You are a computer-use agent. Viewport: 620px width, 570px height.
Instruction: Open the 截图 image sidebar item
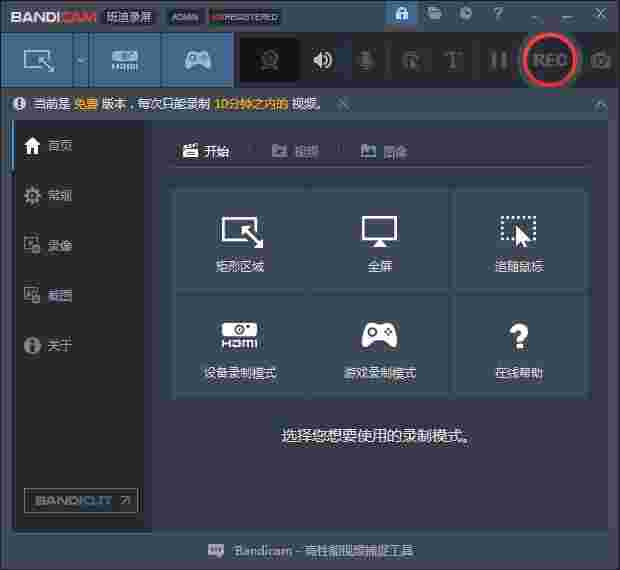tap(48, 295)
